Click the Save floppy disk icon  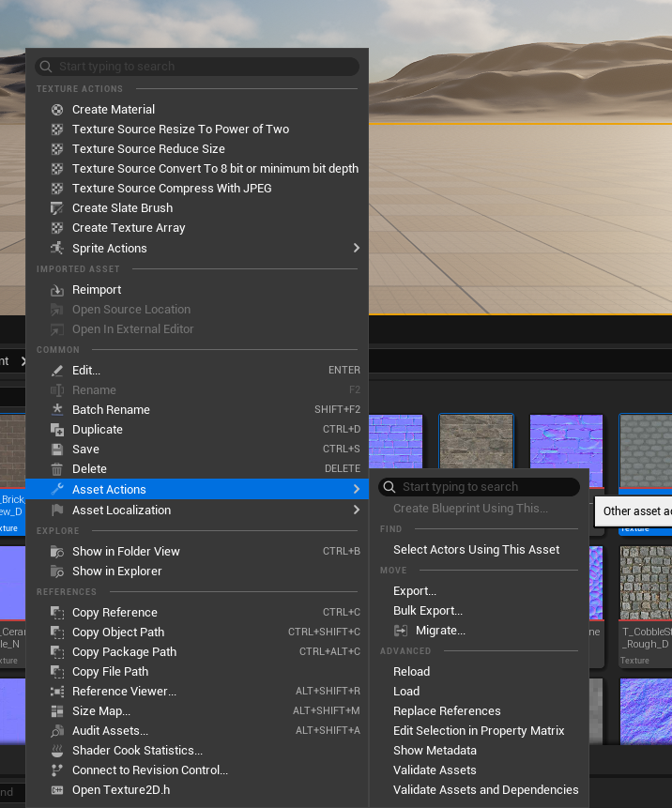coord(57,450)
